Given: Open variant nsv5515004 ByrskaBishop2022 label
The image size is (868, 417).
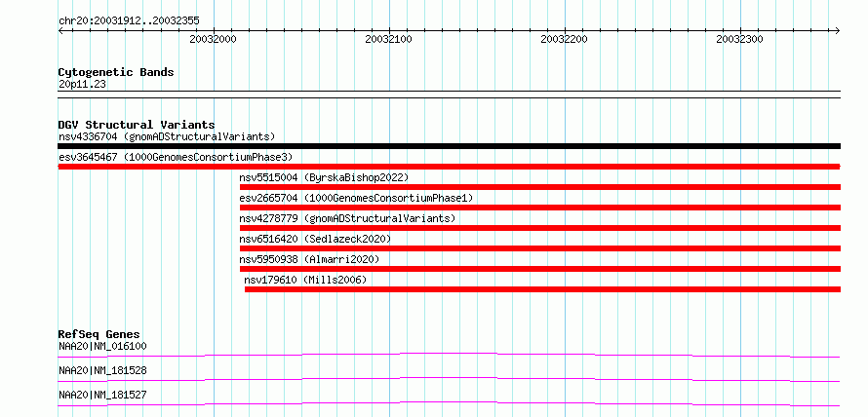Looking at the screenshot, I should pyautogui.click(x=324, y=177).
